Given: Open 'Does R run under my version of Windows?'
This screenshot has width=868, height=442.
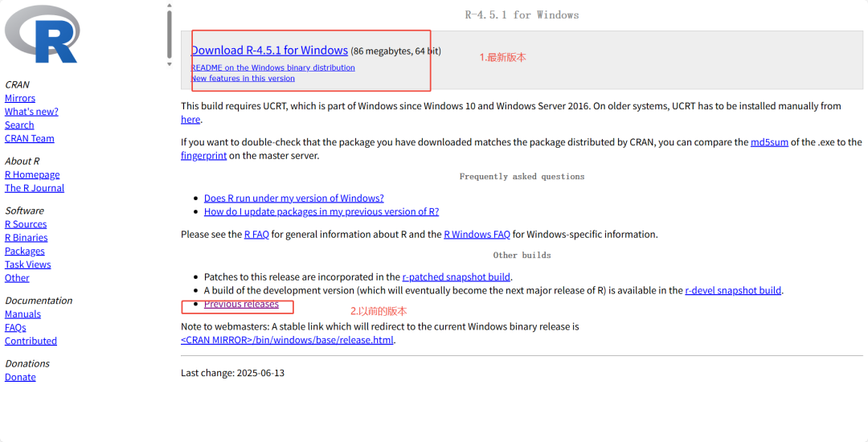Looking at the screenshot, I should click(x=294, y=198).
